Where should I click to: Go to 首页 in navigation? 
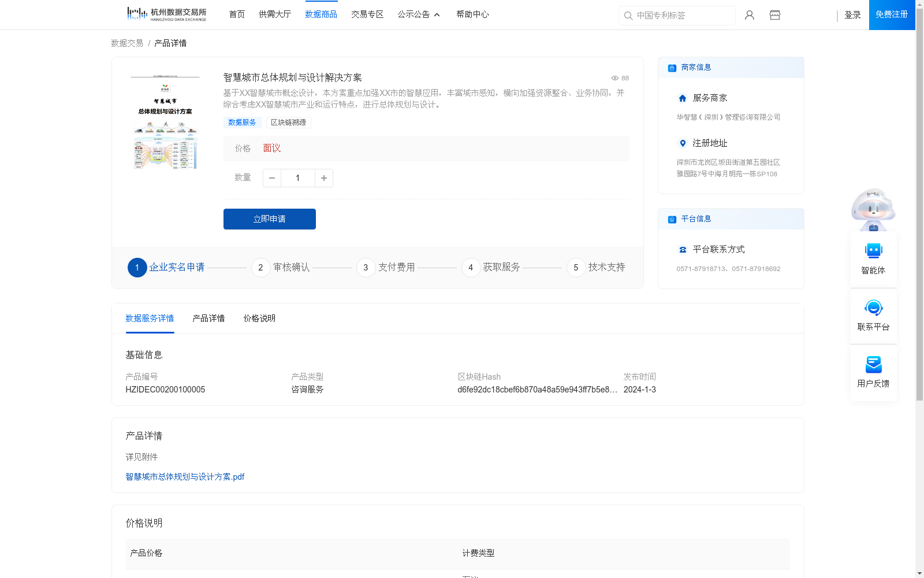tap(237, 14)
